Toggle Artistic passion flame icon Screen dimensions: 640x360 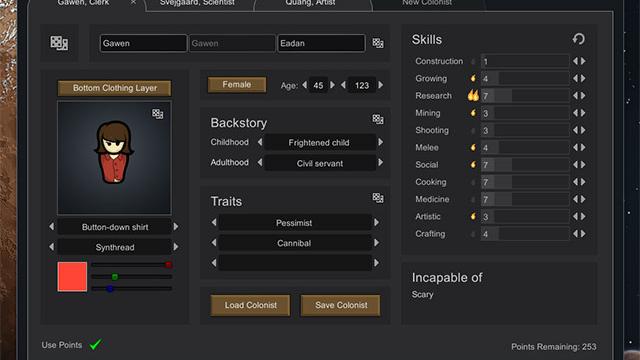coord(473,216)
